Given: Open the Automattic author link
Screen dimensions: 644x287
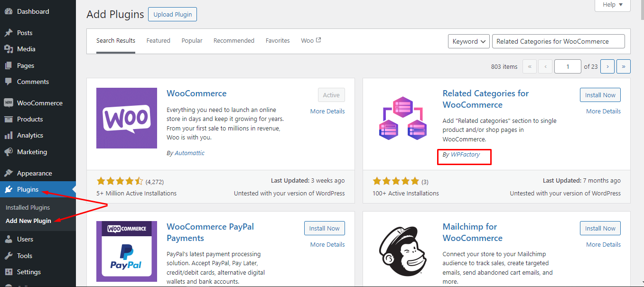Looking at the screenshot, I should [x=189, y=153].
